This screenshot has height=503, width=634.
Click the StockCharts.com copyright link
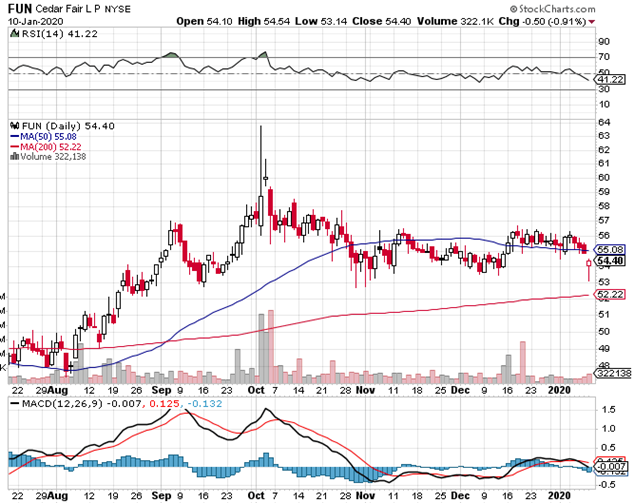pyautogui.click(x=580, y=8)
